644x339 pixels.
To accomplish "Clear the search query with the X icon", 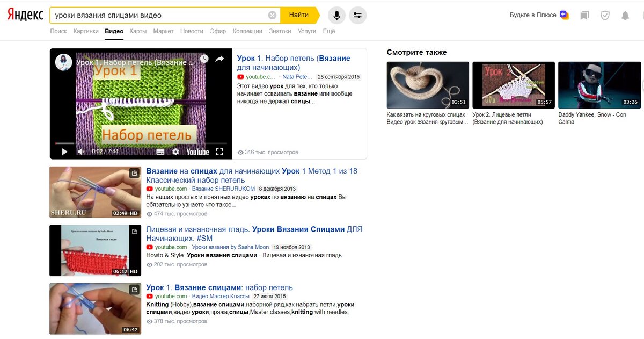I will pos(272,15).
